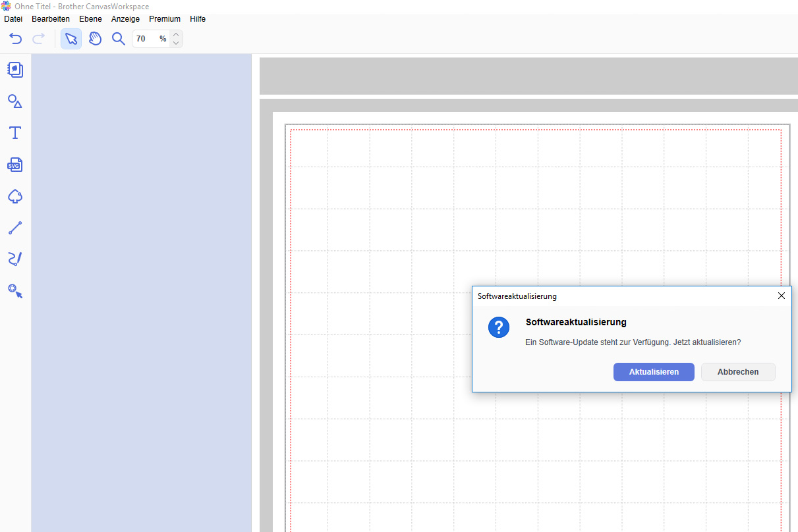Select the Text tool in sidebar
Viewport: 798px width, 532px height.
pos(15,133)
